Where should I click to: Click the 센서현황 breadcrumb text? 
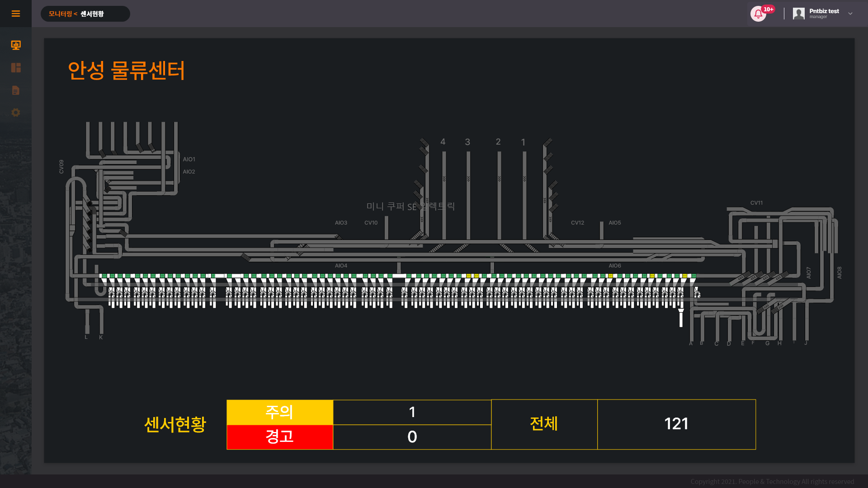[x=92, y=14]
